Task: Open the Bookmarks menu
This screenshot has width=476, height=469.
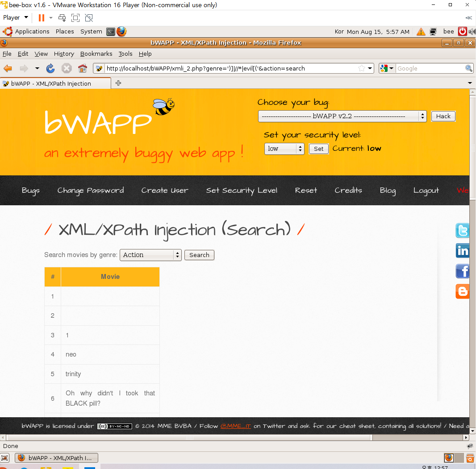Action: coord(96,54)
